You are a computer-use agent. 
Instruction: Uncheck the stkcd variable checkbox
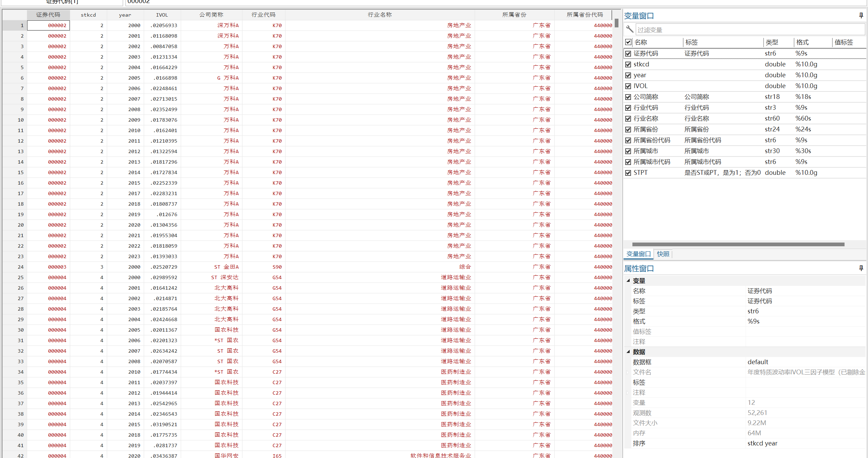(x=628, y=64)
